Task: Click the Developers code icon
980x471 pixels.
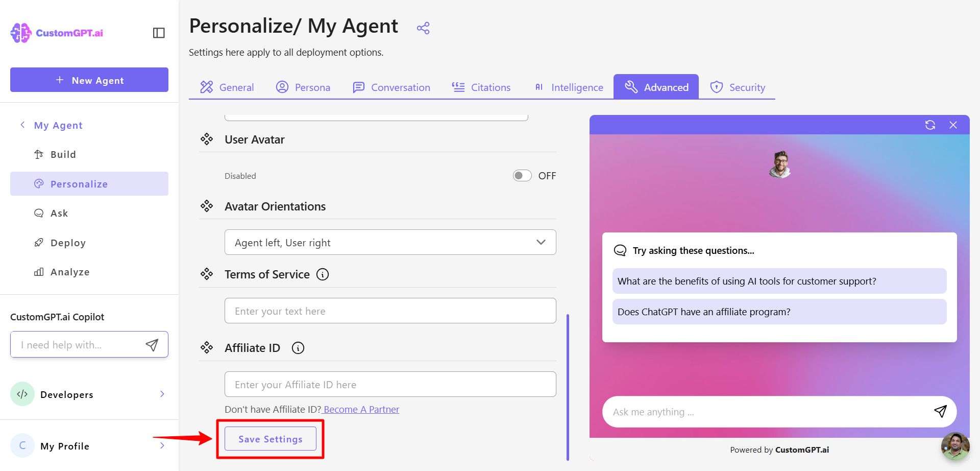Action: [x=22, y=394]
